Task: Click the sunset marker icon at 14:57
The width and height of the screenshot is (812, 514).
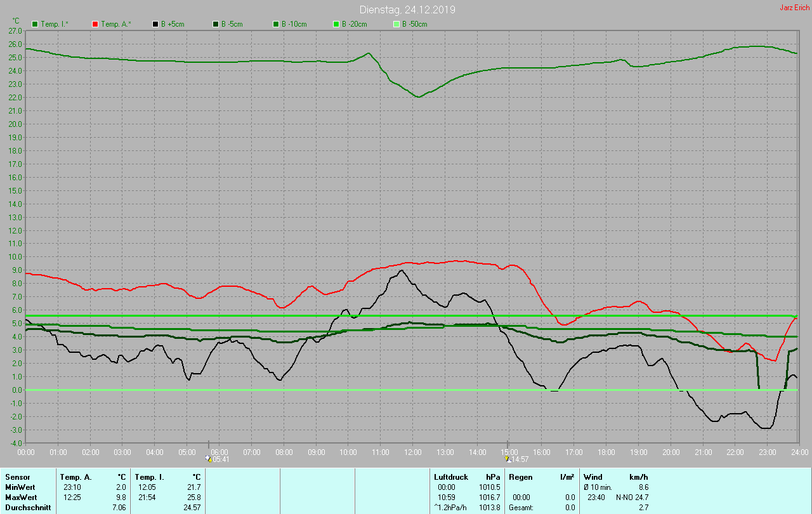Action: pyautogui.click(x=507, y=459)
